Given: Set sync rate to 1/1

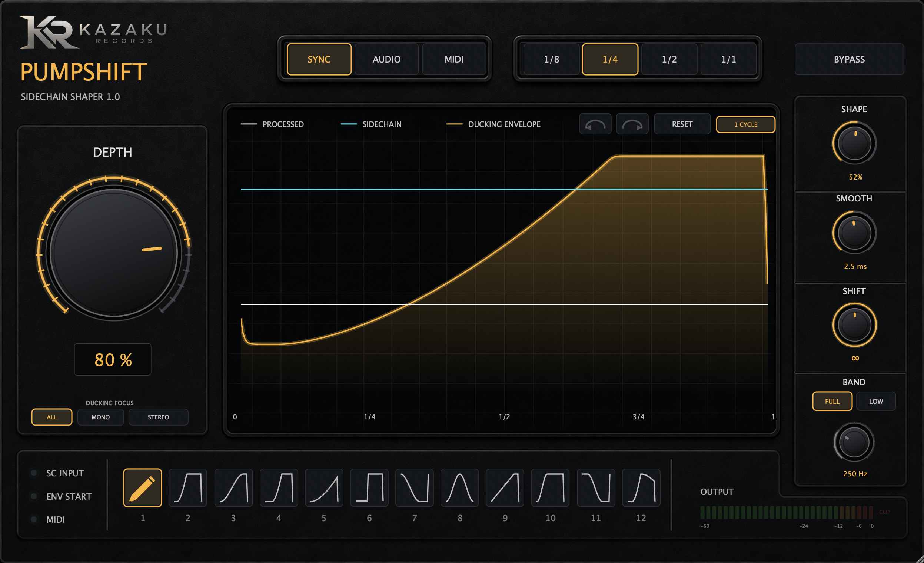Looking at the screenshot, I should (729, 59).
